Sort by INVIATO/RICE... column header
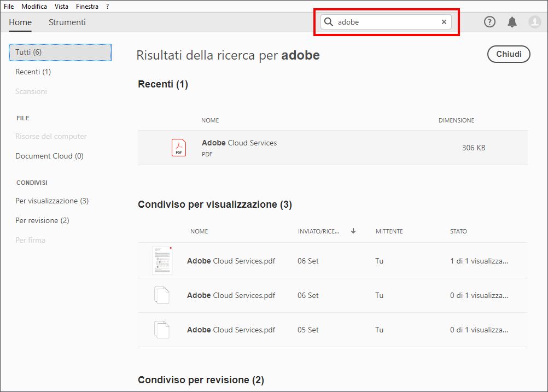548x392 pixels. point(318,231)
